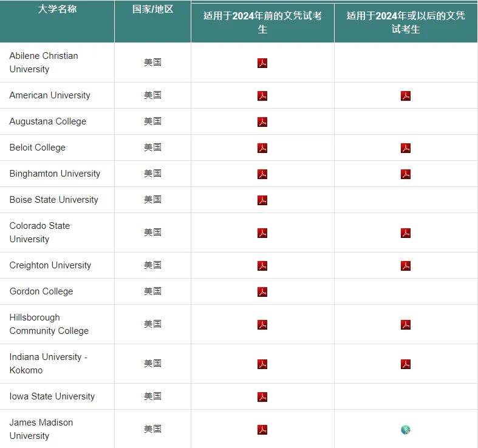Click the 适用于2024年或以后的文凭试考生 column header
478x448 pixels.
coord(406,23)
